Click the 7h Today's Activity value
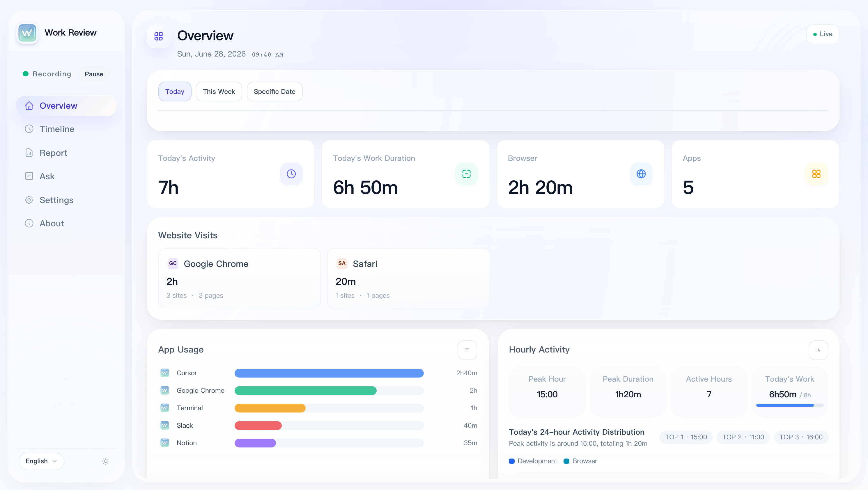 [169, 188]
